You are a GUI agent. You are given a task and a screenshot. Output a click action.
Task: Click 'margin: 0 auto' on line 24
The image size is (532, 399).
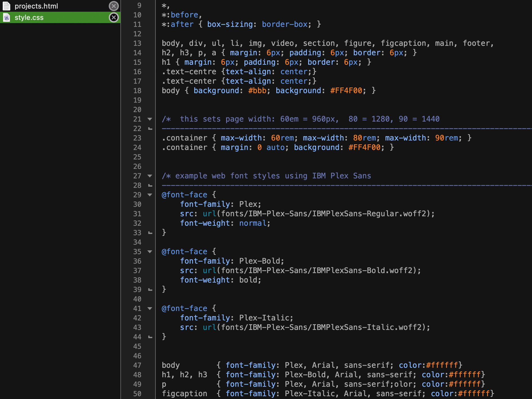pyautogui.click(x=253, y=148)
